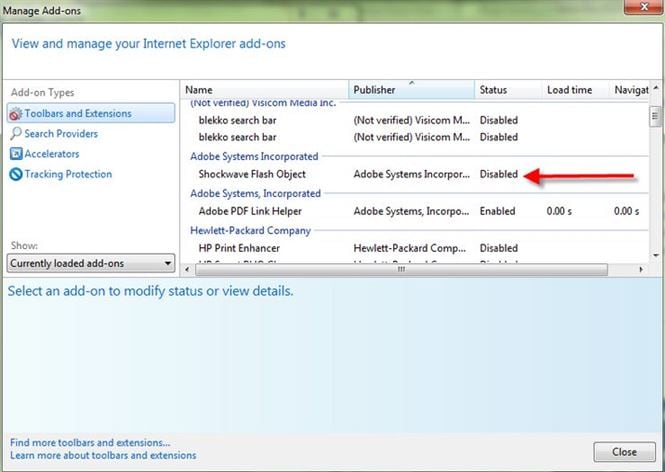Click horizontal scrollbar right arrow

(641, 269)
